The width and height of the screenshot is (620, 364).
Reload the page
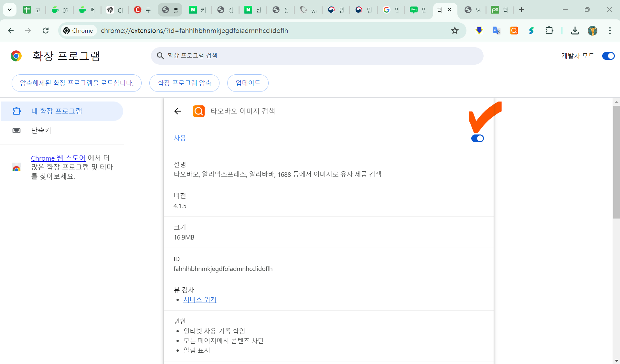[46, 31]
